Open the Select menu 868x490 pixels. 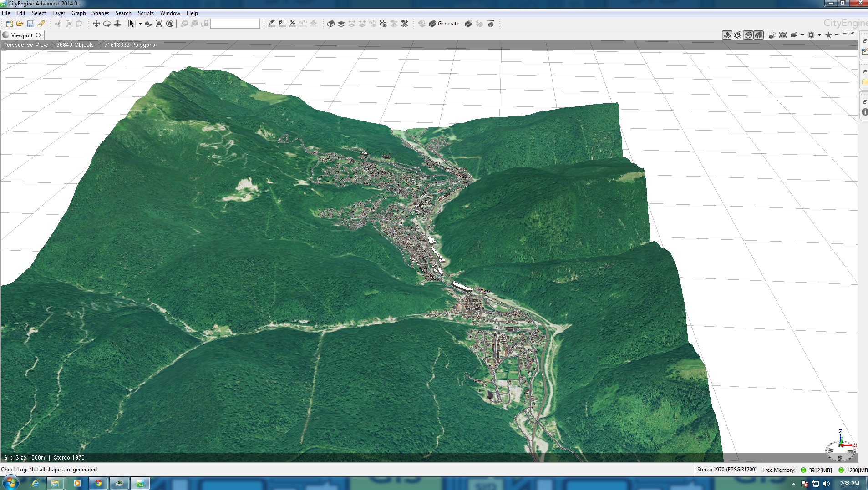(x=39, y=13)
